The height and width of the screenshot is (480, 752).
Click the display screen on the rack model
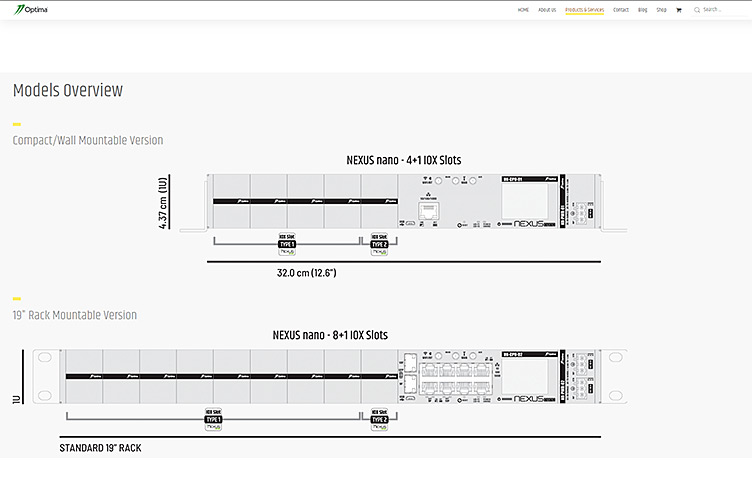525,376
